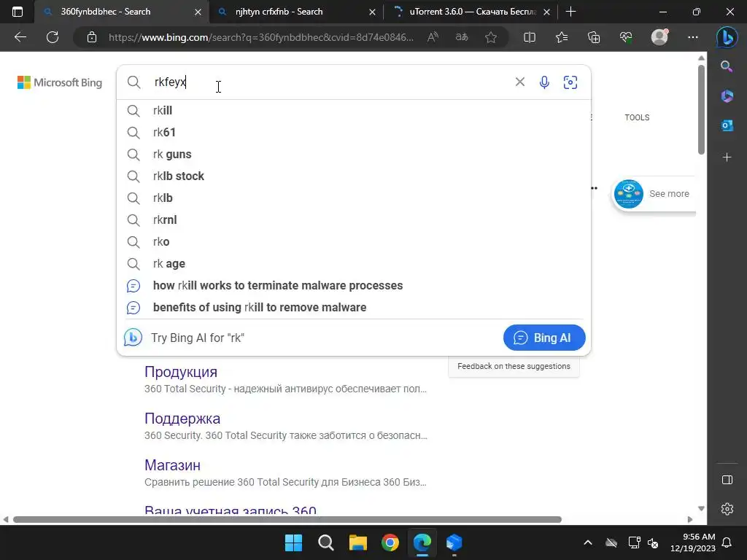Open Settings and more menu
The image size is (747, 560).
click(693, 37)
